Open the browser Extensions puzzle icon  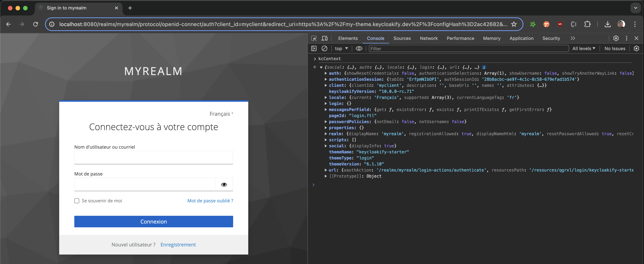[587, 24]
